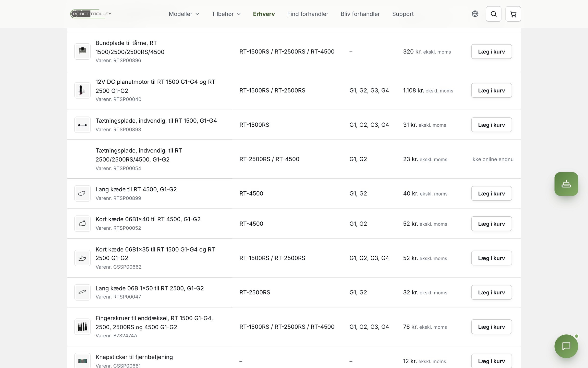Open Kort kæde 06B1×35 product title
Image resolution: width=588 pixels, height=368 pixels.
coord(155,254)
